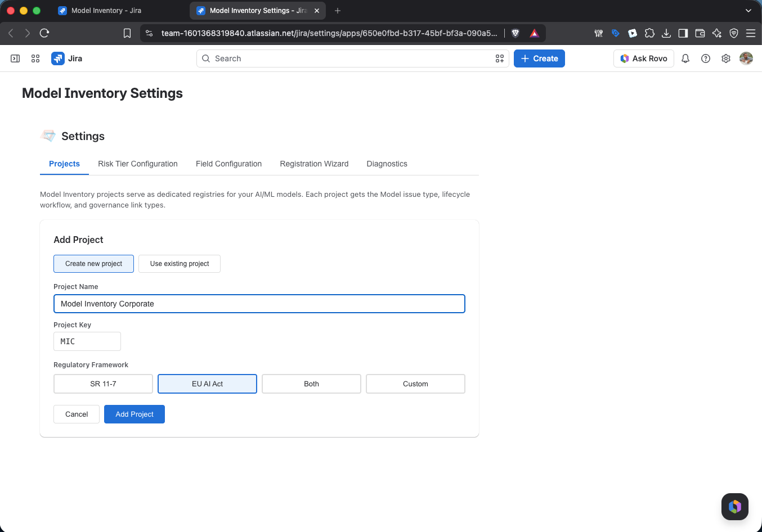Open Diagnostics tab
The height and width of the screenshot is (532, 762).
[x=387, y=164]
